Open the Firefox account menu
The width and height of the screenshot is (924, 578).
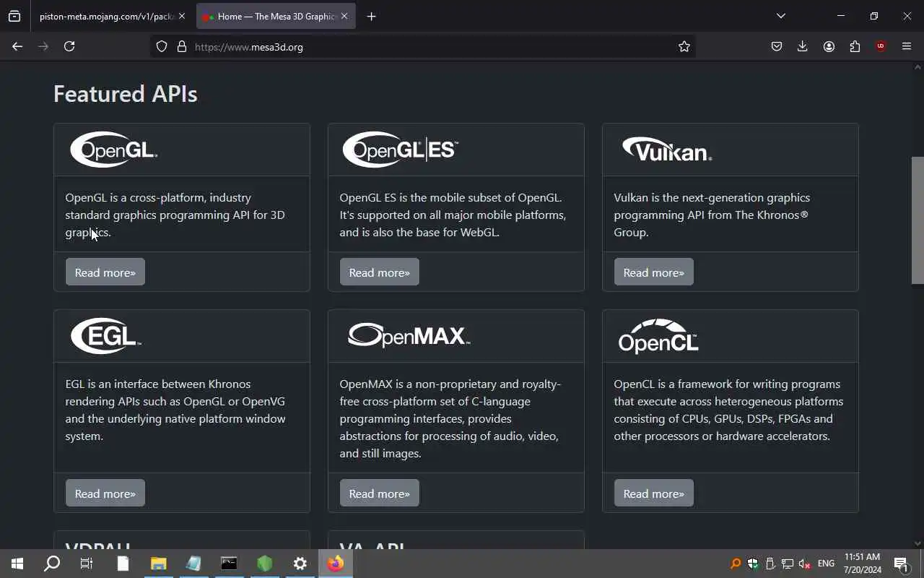pos(829,46)
